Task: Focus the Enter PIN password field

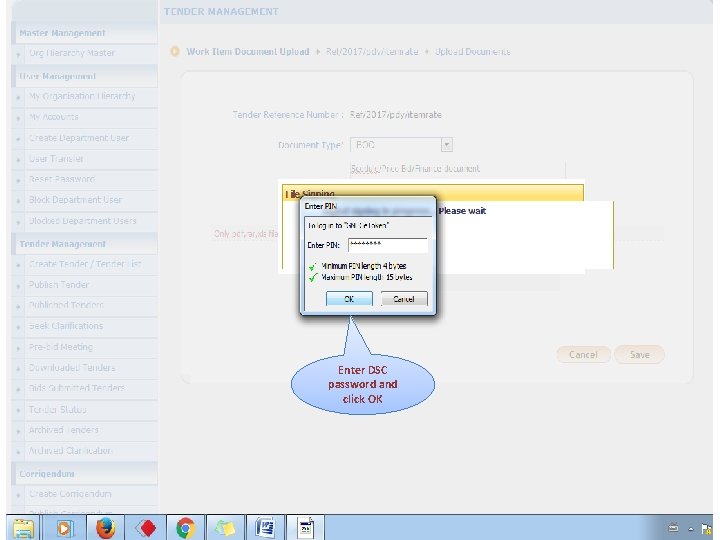Action: [x=388, y=245]
